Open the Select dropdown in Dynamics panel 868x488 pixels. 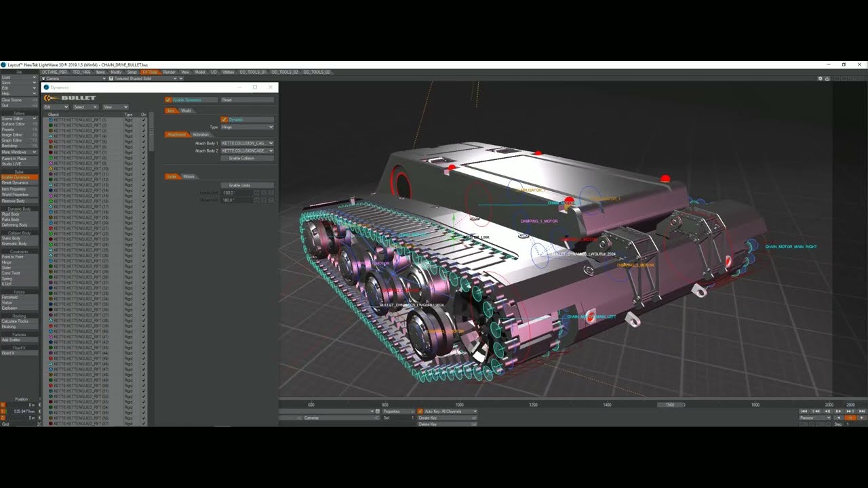(x=85, y=107)
